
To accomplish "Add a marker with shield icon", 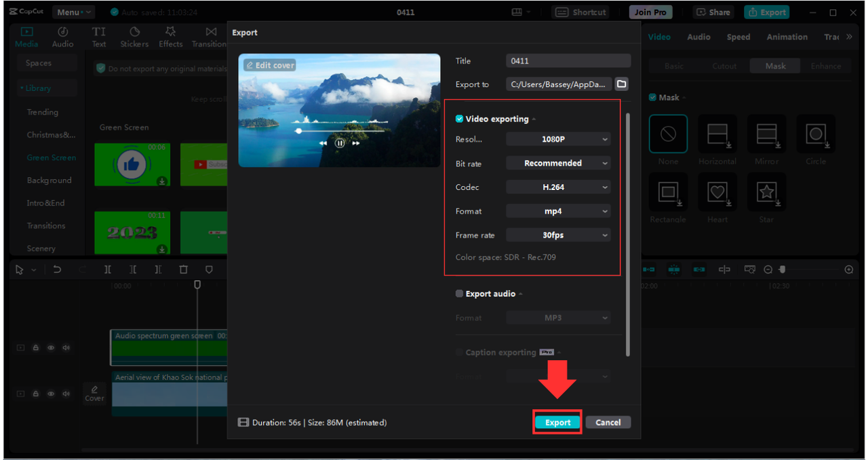I will pyautogui.click(x=209, y=269).
